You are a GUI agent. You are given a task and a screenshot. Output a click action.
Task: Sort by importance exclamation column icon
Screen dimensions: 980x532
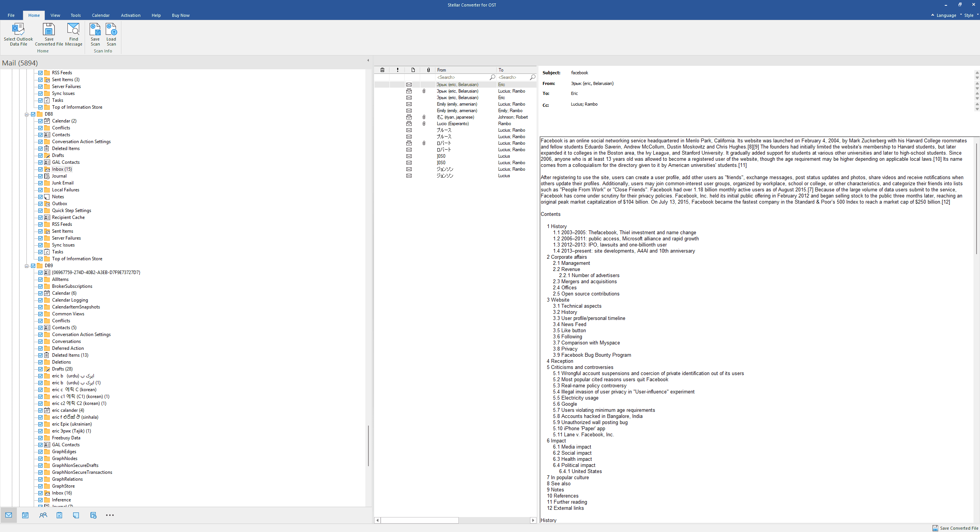pos(398,70)
